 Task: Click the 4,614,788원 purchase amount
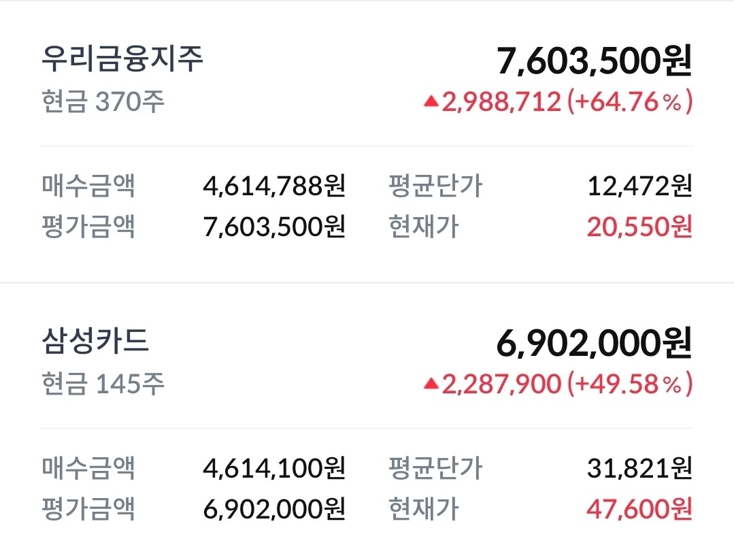click(274, 185)
